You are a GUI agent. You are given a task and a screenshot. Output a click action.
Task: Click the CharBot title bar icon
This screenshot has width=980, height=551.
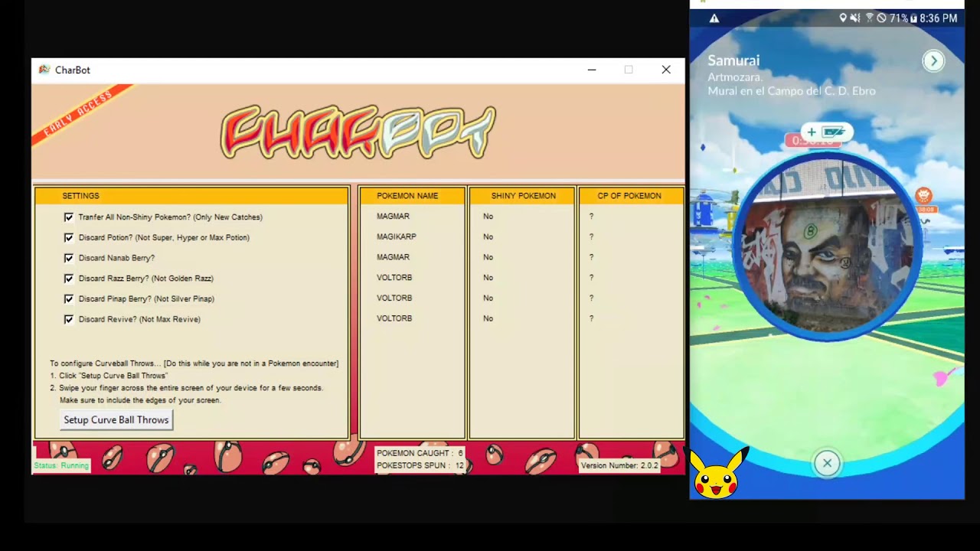(44, 70)
